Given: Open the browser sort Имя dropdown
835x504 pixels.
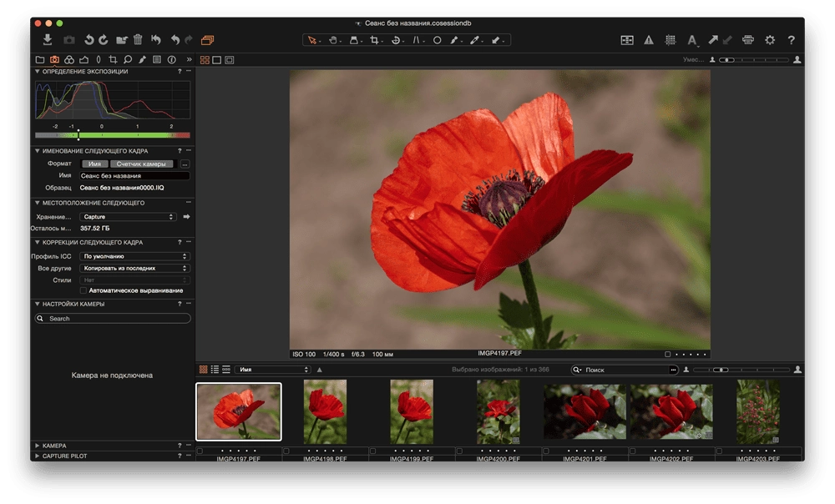Looking at the screenshot, I should tap(273, 370).
